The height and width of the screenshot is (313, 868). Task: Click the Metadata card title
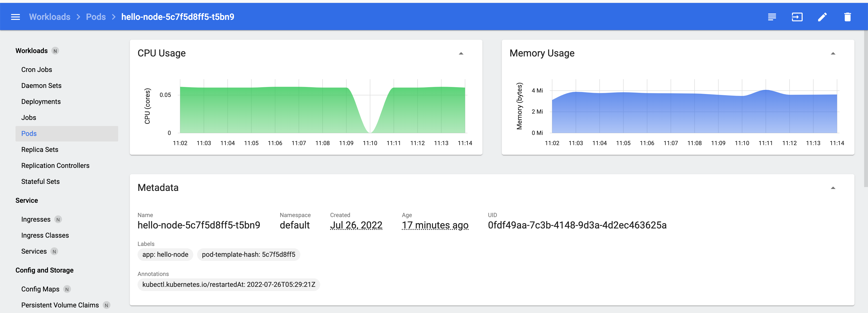tap(158, 188)
